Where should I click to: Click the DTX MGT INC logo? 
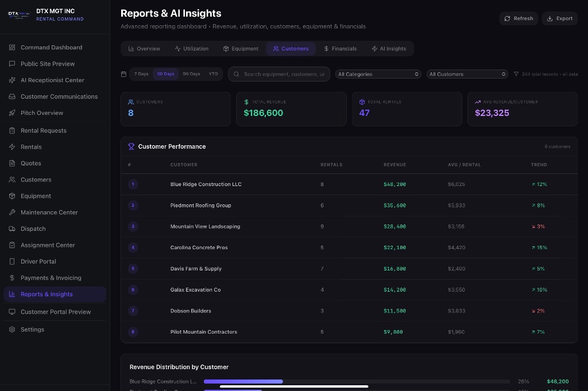click(19, 14)
